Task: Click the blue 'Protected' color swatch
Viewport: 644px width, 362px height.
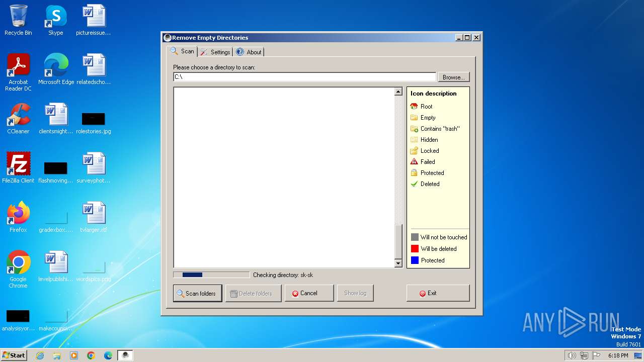Action: [415, 260]
